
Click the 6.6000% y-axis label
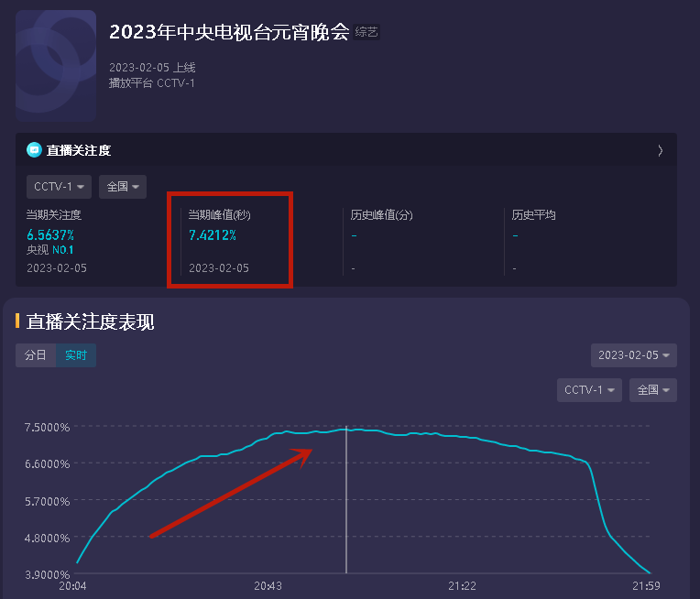[48, 463]
